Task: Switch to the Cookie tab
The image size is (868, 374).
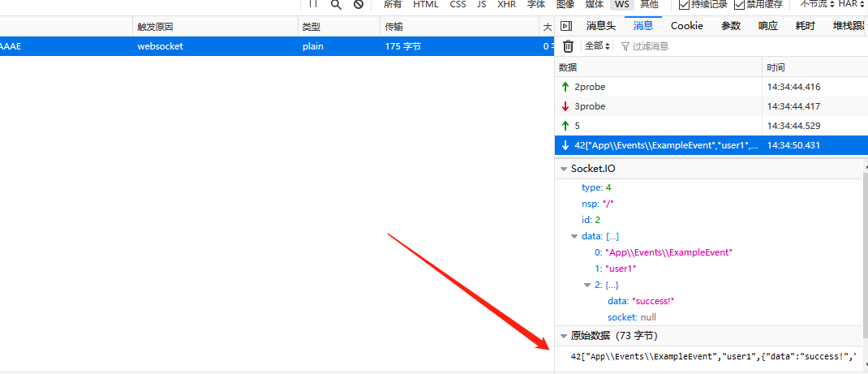Action: [x=687, y=25]
